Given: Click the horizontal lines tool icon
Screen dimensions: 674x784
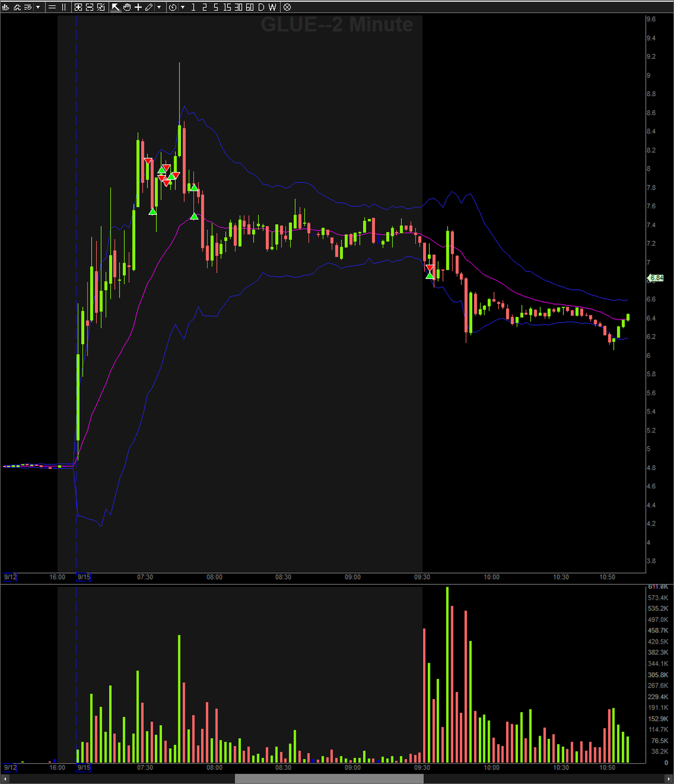Looking at the screenshot, I should 52,7.
